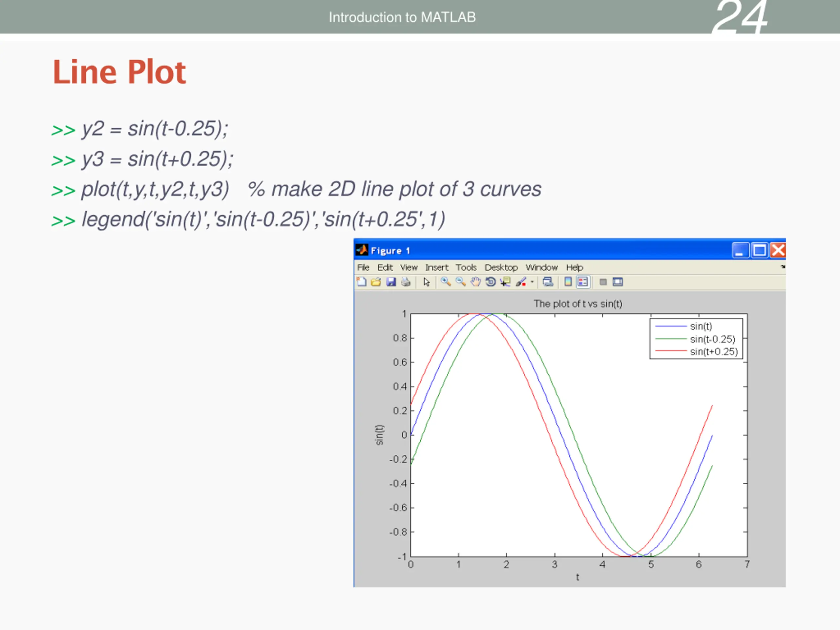
Task: Select the Zoom Out magnifier tool
Action: click(x=461, y=282)
